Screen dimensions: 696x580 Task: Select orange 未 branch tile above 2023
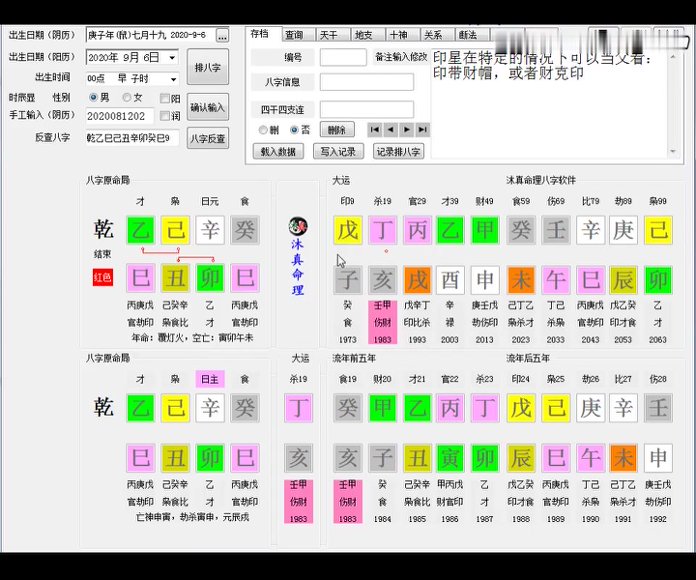click(x=521, y=280)
